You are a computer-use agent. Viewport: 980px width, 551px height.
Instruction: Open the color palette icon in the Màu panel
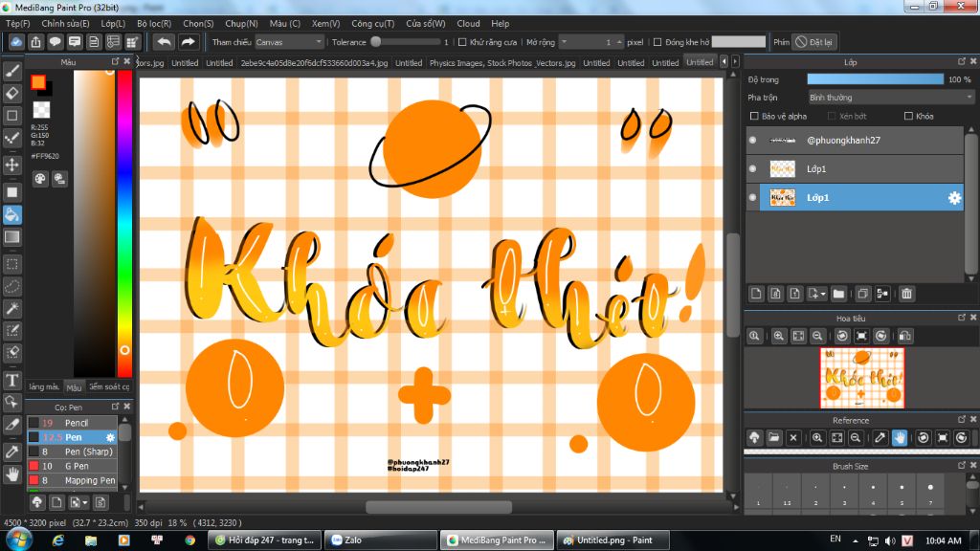click(x=40, y=179)
